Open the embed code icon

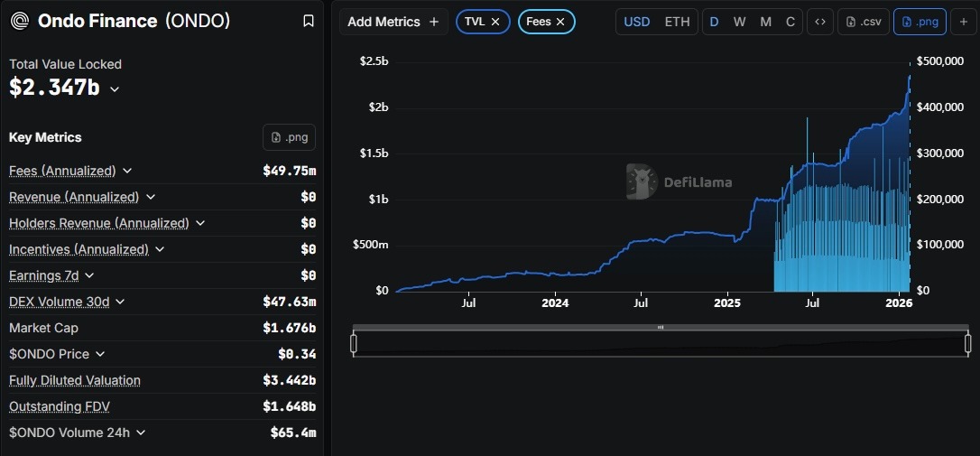click(819, 22)
